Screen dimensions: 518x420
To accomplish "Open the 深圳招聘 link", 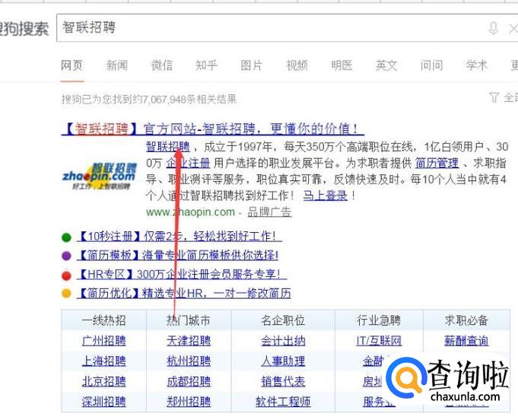I will pos(104,402).
